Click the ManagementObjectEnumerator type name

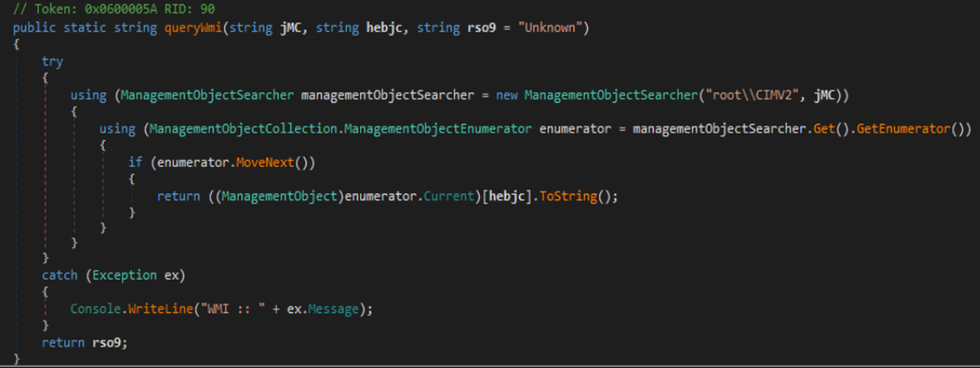(x=438, y=129)
